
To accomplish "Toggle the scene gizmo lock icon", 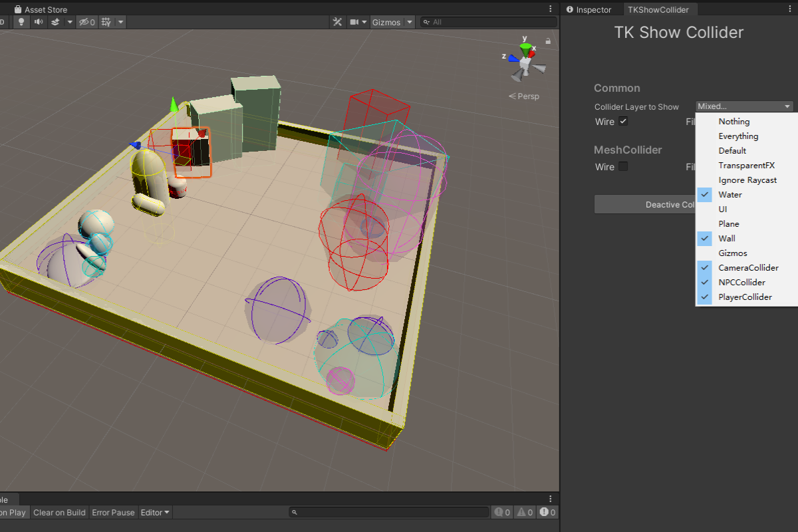I will click(x=547, y=41).
